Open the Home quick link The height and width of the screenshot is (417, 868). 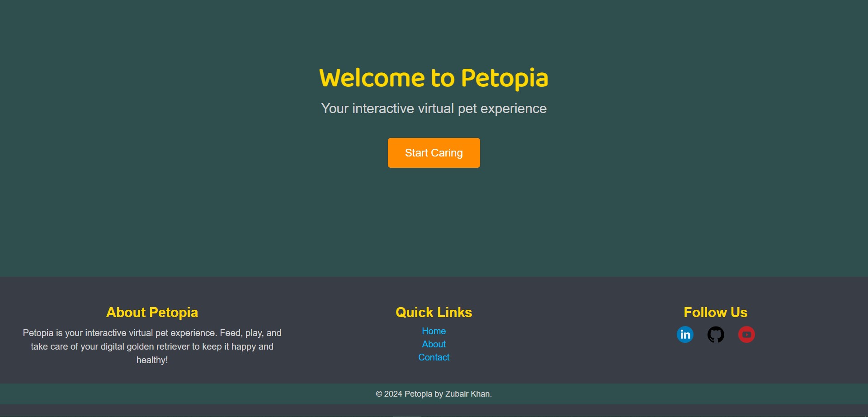coord(434,331)
